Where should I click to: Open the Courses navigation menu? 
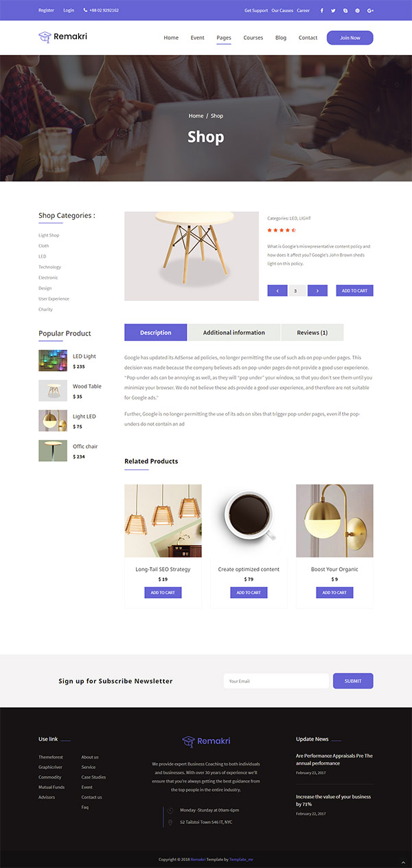[x=253, y=38]
